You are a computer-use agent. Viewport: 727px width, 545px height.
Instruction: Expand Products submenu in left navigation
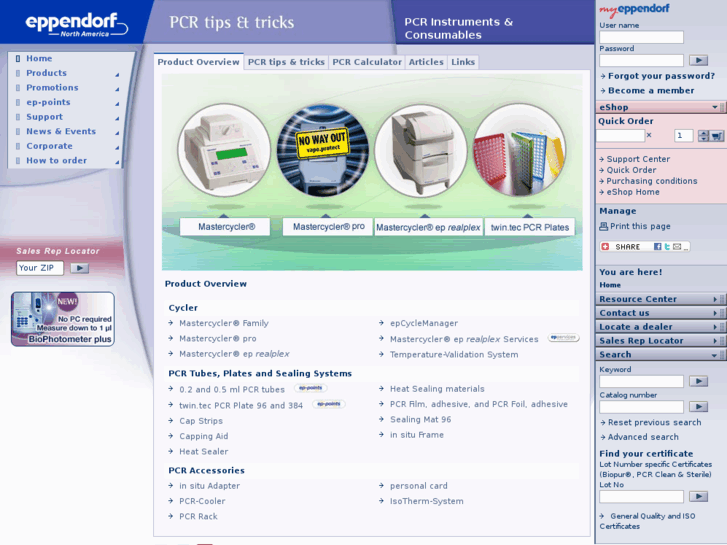[x=117, y=74]
